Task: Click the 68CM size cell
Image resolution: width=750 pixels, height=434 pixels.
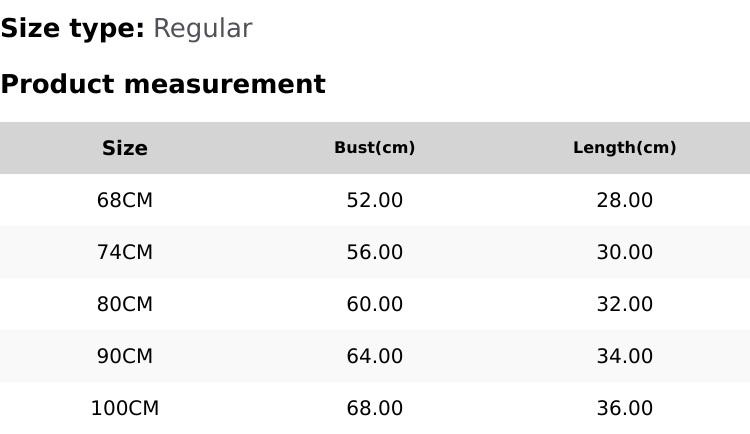Action: click(125, 200)
